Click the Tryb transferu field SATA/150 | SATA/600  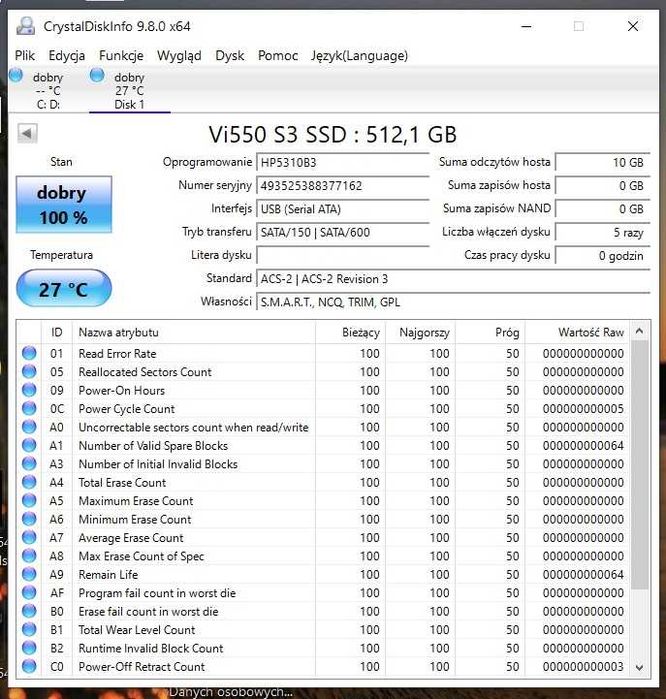(342, 232)
